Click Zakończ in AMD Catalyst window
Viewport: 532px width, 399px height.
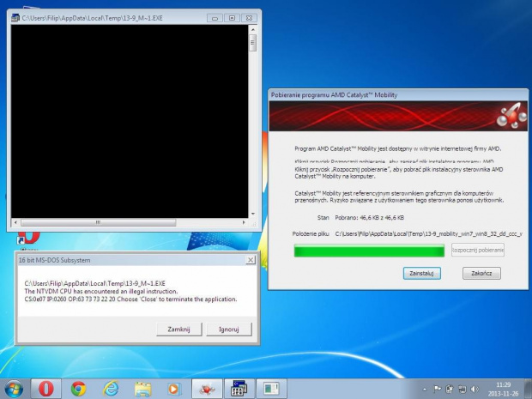[x=481, y=273]
